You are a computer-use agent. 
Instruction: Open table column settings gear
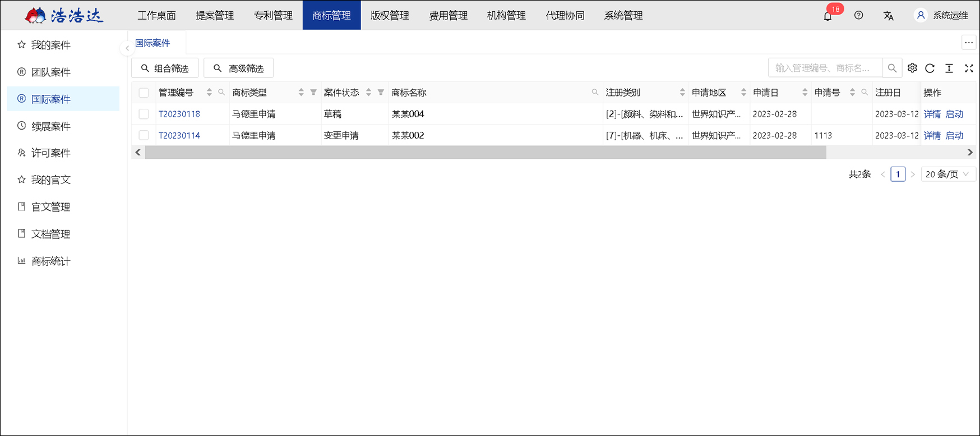click(912, 68)
